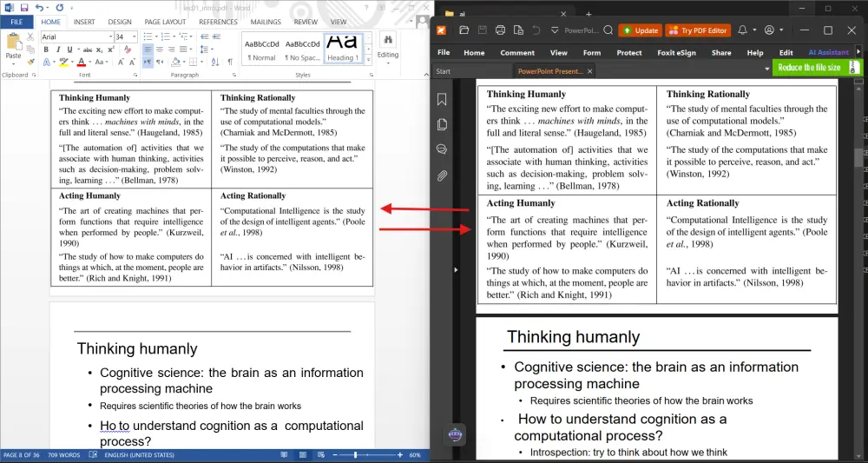Switch to Word's PAGE LAYOUT ribbon tab
The width and height of the screenshot is (868, 463).
[x=165, y=23]
